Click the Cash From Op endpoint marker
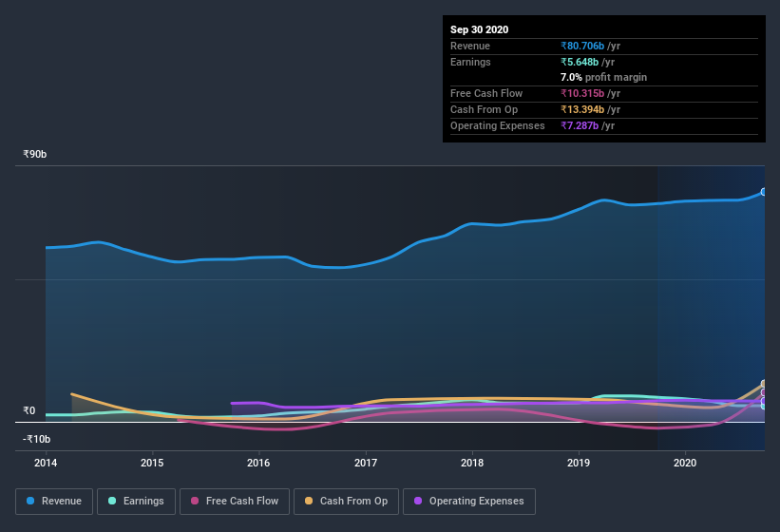 (764, 384)
